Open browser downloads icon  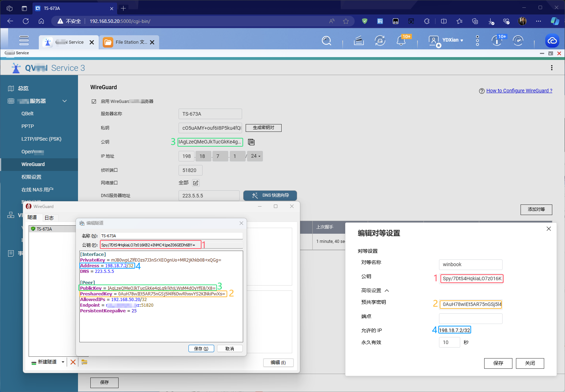tap(491, 21)
